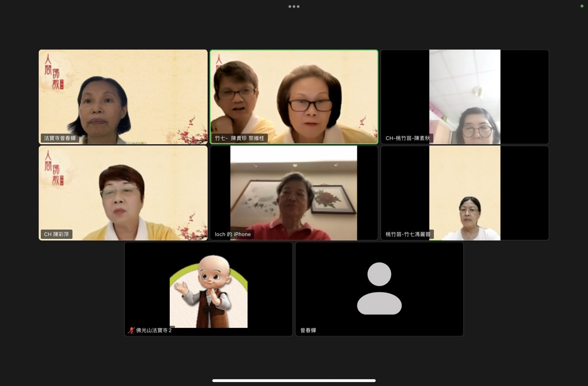The width and height of the screenshot is (588, 386).
Task: Click the 佛光山法寶寺 2 participant name
Action: click(154, 330)
